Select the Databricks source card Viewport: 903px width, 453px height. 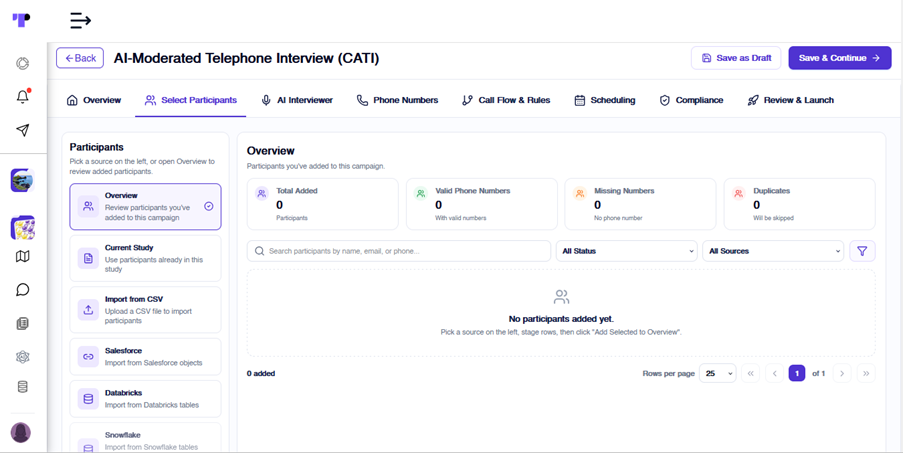point(145,399)
